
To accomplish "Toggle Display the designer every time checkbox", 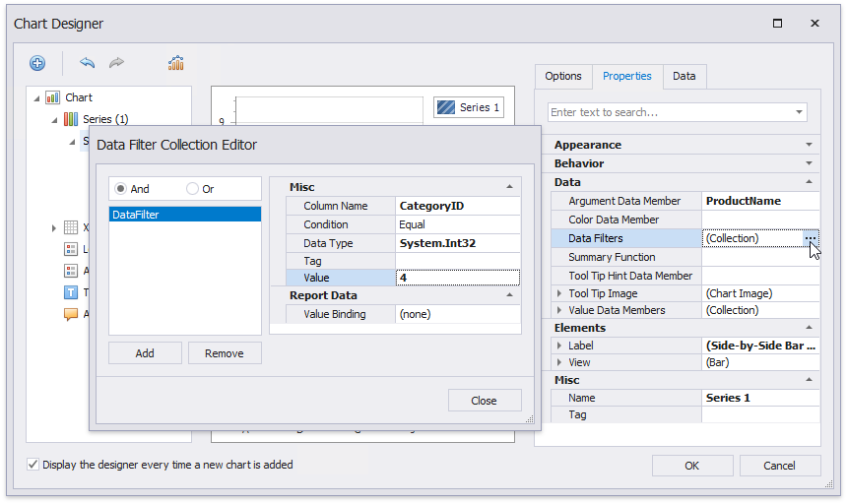I will pos(33,465).
